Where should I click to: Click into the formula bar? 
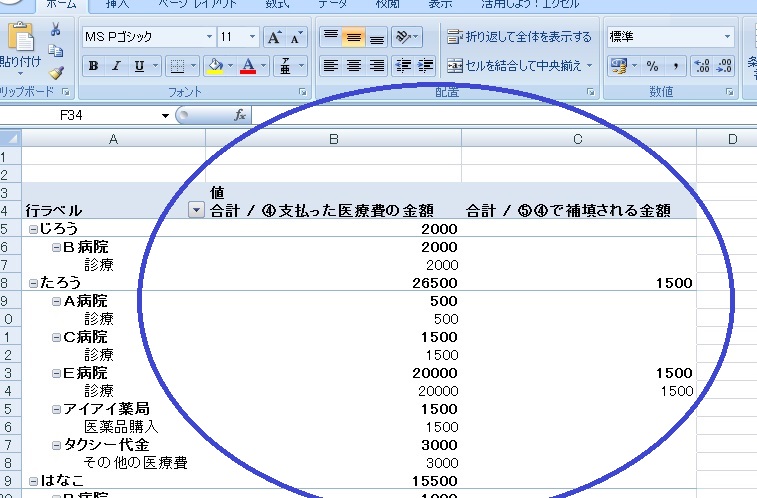tap(502, 115)
